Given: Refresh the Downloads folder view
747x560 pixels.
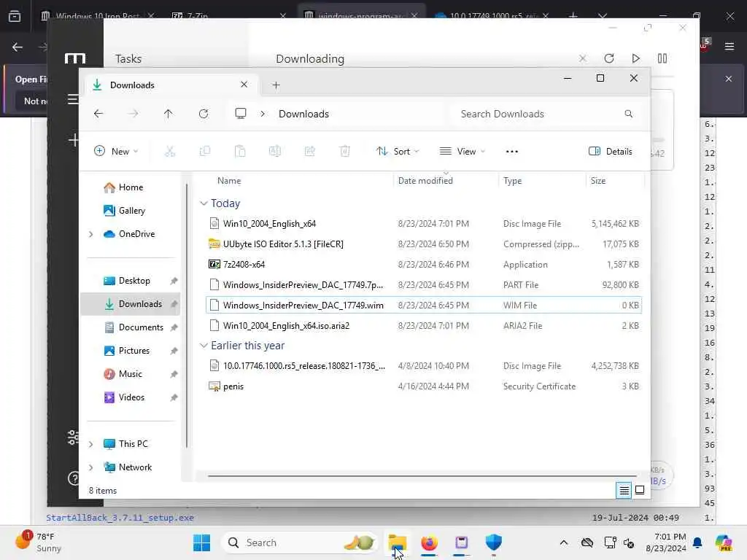Looking at the screenshot, I should click(204, 114).
